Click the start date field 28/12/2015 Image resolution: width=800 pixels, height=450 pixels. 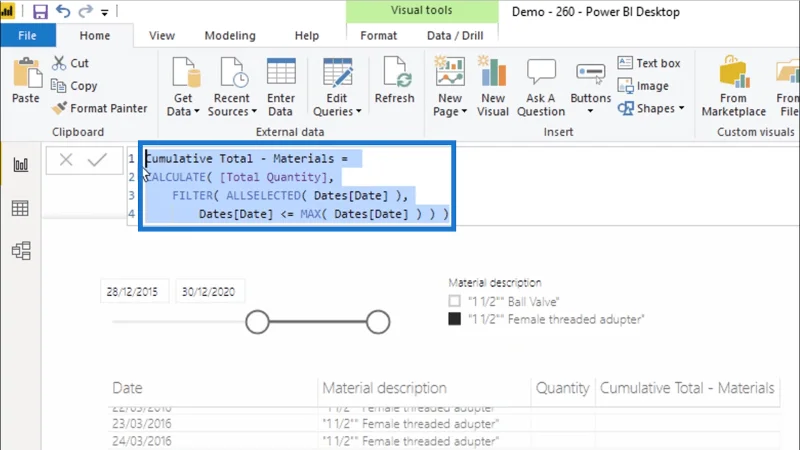pos(134,292)
